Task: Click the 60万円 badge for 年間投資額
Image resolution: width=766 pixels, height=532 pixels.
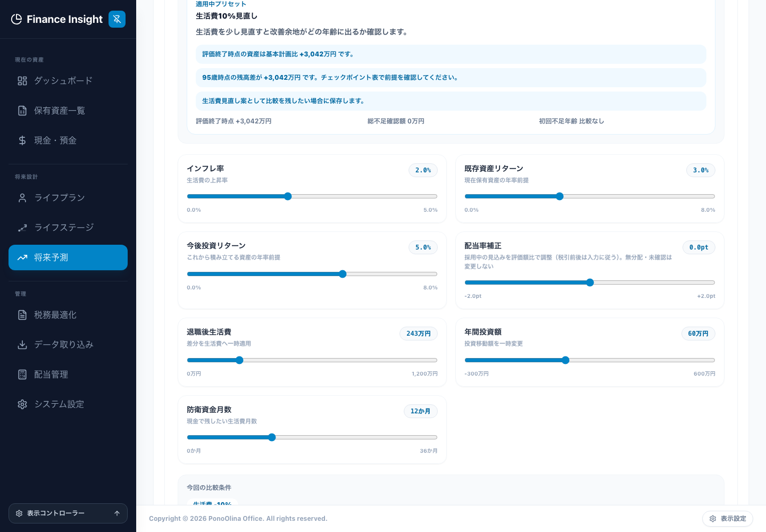Action: (698, 334)
